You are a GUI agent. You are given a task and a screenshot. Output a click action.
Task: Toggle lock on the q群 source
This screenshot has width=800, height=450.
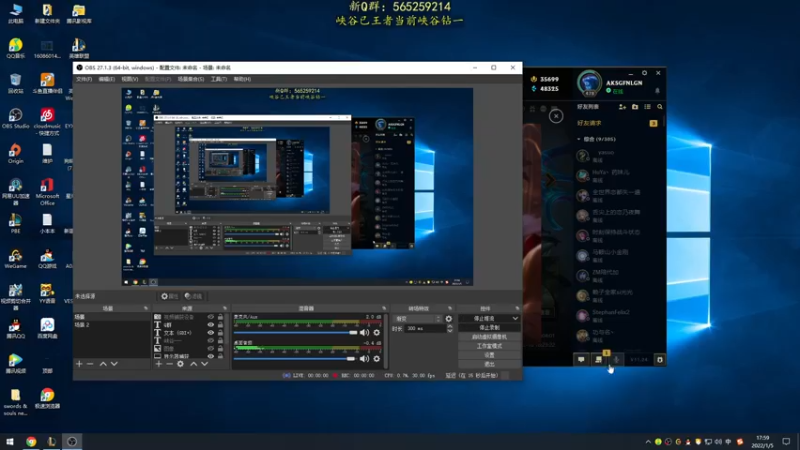220,324
